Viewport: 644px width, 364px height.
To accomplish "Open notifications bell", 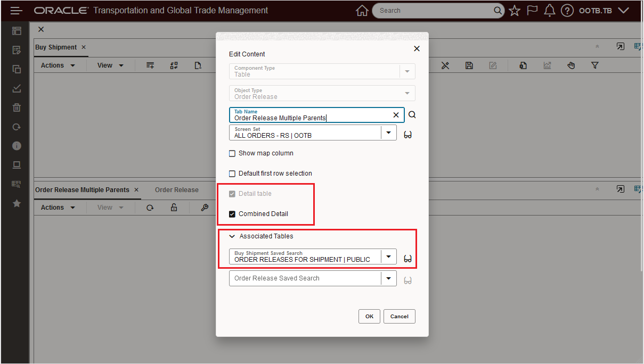I will point(550,11).
